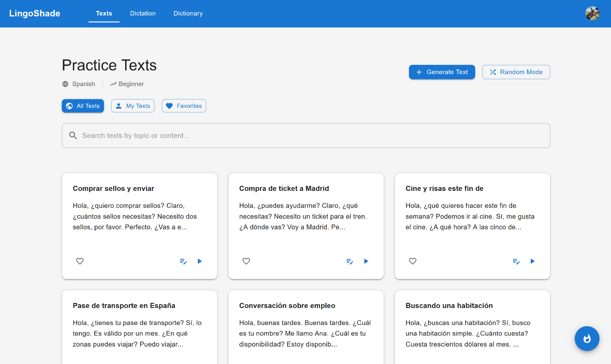Image resolution: width=611 pixels, height=364 pixels.
Task: Select the All Texts filter
Action: tap(83, 106)
